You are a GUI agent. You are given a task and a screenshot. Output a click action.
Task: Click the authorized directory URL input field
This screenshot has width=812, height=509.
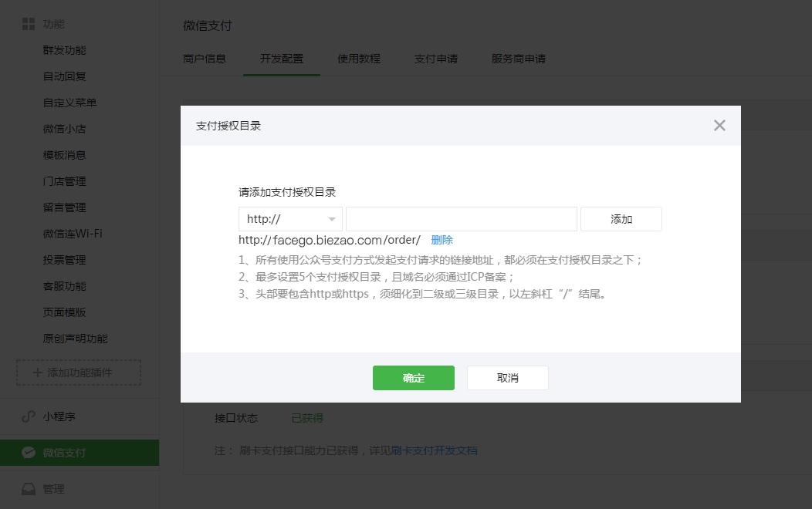461,219
